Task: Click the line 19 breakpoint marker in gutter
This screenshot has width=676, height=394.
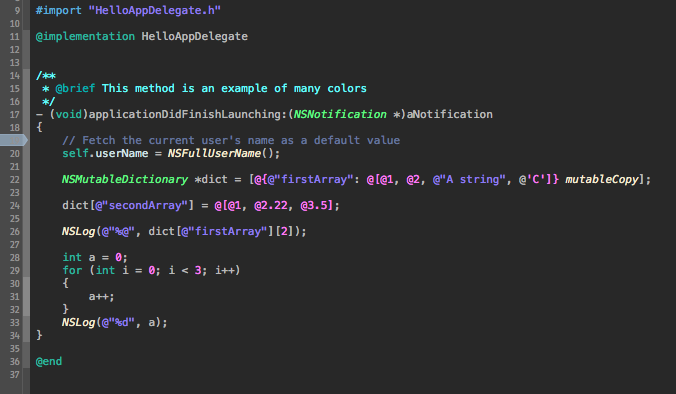Action: pyautogui.click(x=14, y=140)
